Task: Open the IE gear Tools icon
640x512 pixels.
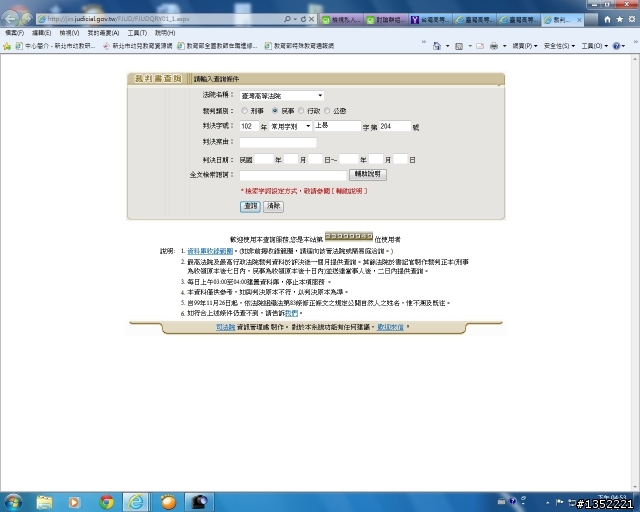Action: click(632, 19)
